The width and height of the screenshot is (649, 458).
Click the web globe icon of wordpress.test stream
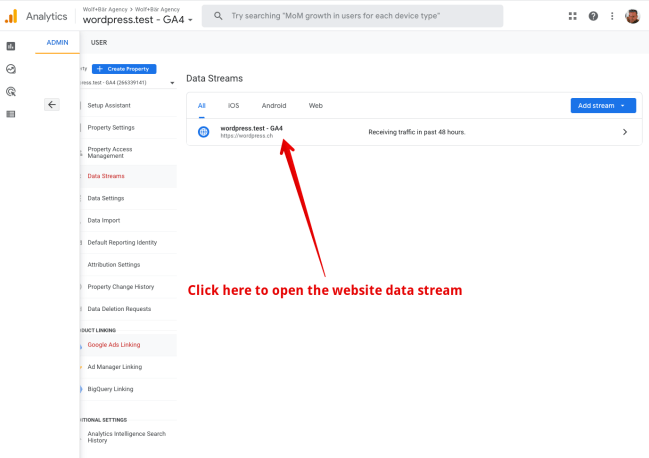(x=203, y=132)
